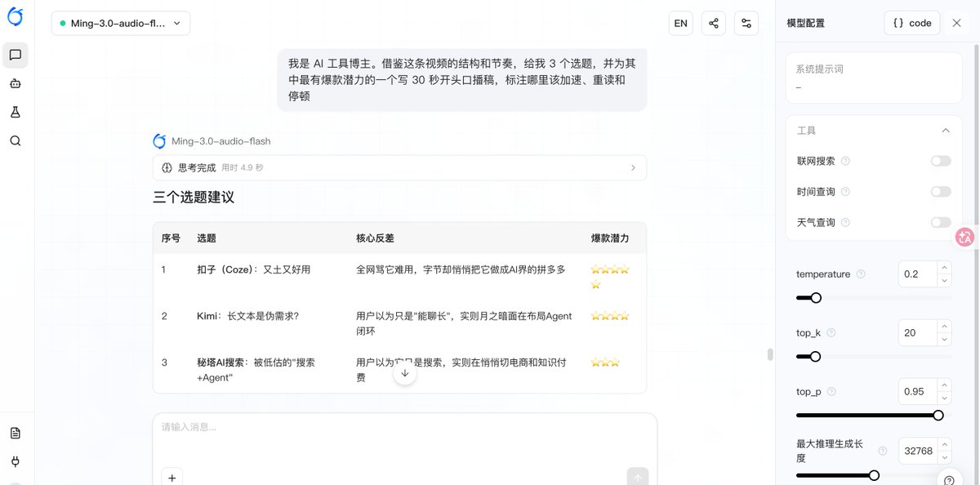Open the search icon in left sidebar
This screenshot has height=485, width=980.
pos(16,140)
